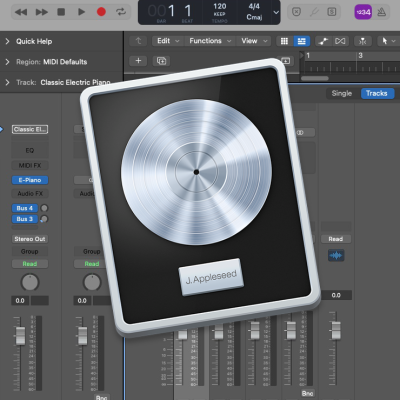Click the EQ slot on Classic Electric Piano
Image resolution: width=400 pixels, height=400 pixels.
tap(30, 150)
